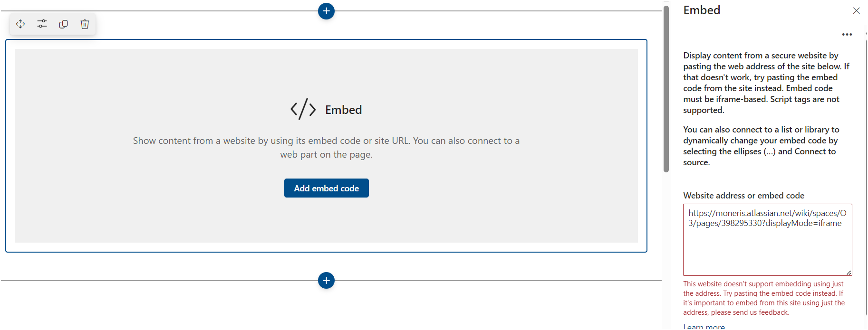Select the Atlassian URL text in the embed field

click(x=765, y=218)
